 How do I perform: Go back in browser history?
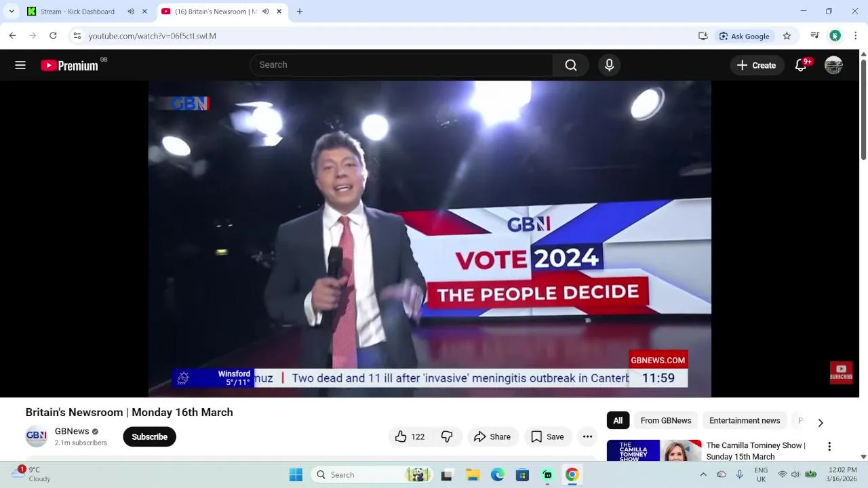(x=12, y=36)
